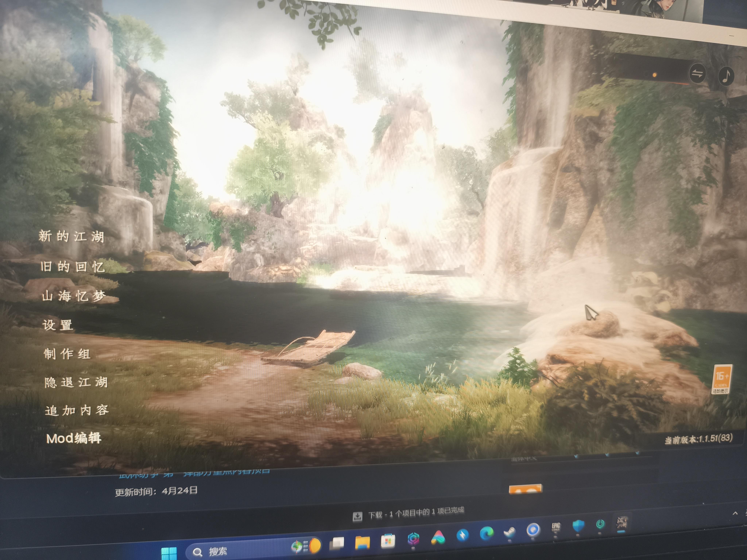Click the 更新时间: 4月24日 text
Image resolution: width=747 pixels, height=560 pixels.
tap(156, 491)
